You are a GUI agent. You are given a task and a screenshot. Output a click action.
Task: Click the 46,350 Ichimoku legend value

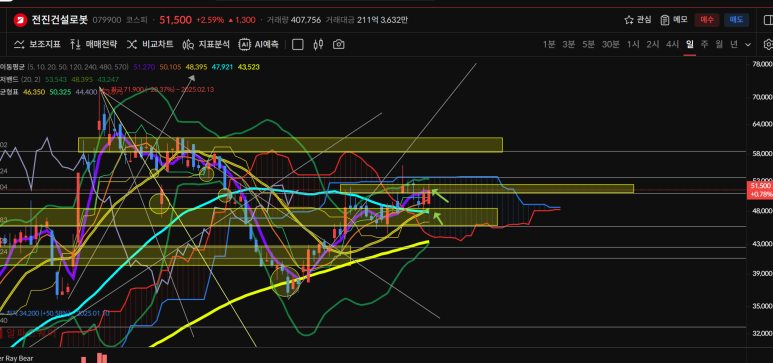[34, 92]
